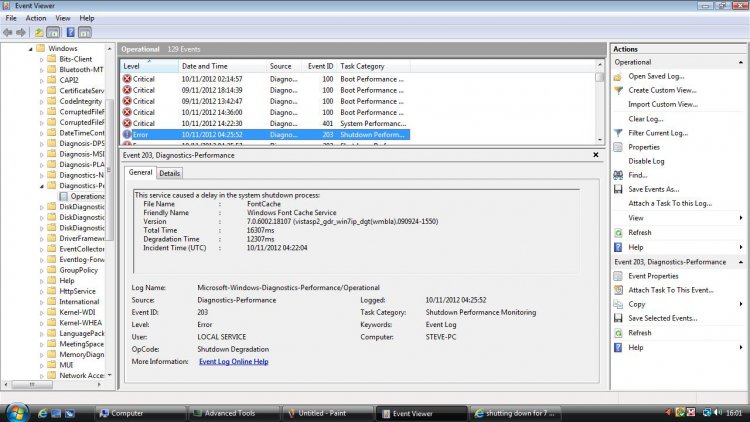Expand the CodeIntegrity tree node
The height and width of the screenshot is (422, 750).
(x=42, y=101)
